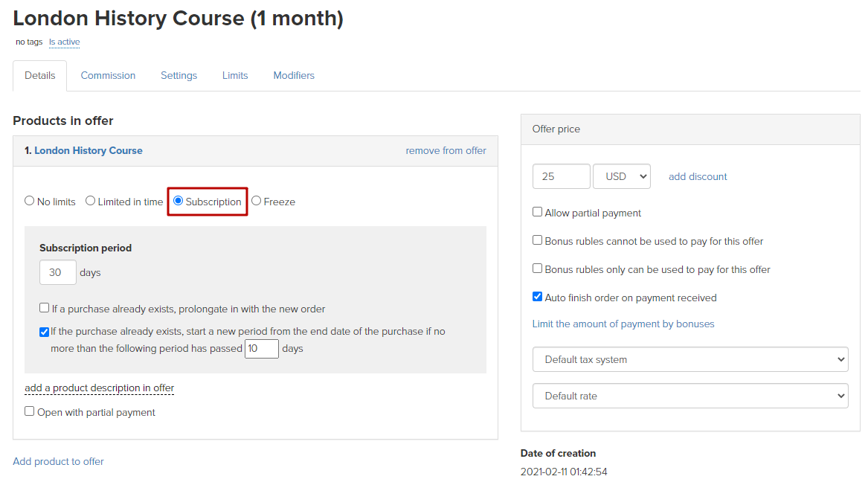This screenshot has width=868, height=482.
Task: Select the No limits radio button
Action: click(29, 201)
